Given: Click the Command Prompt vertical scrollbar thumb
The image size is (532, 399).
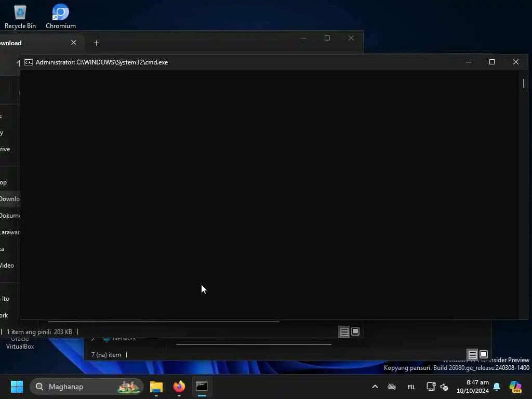Looking at the screenshot, I should point(524,84).
